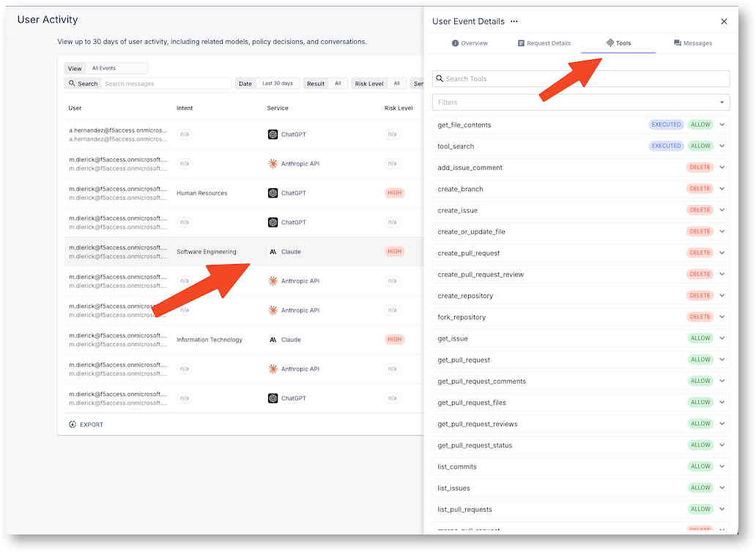Click the Intent column header
Viewport: 756px width, 552px height.
click(185, 108)
